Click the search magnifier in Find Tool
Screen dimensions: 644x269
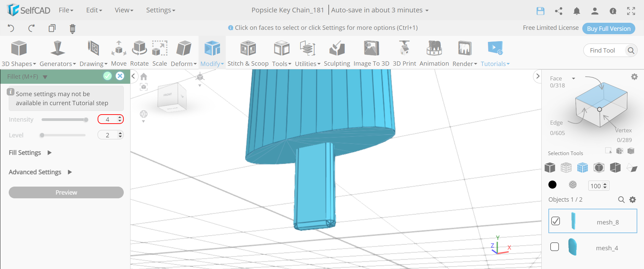(631, 51)
